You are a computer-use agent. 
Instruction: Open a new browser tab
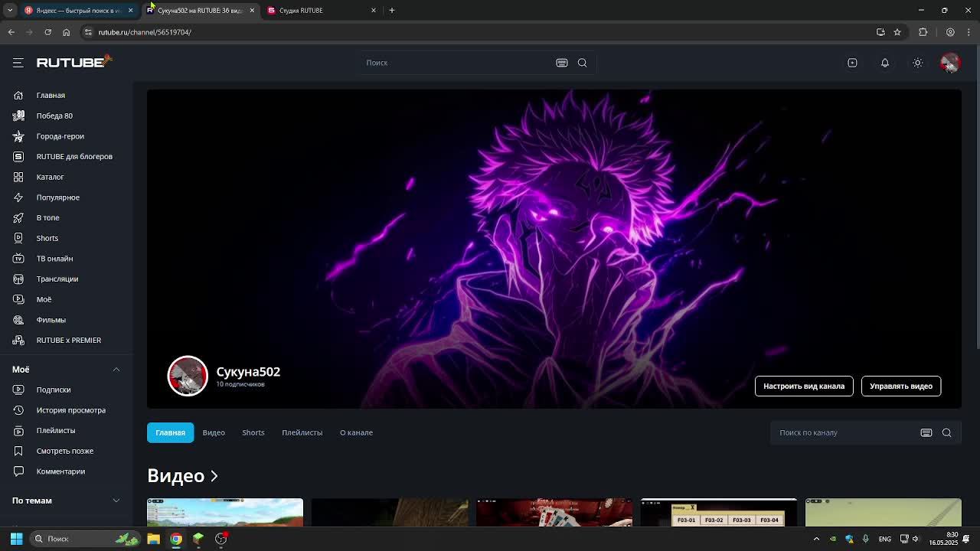tap(392, 10)
